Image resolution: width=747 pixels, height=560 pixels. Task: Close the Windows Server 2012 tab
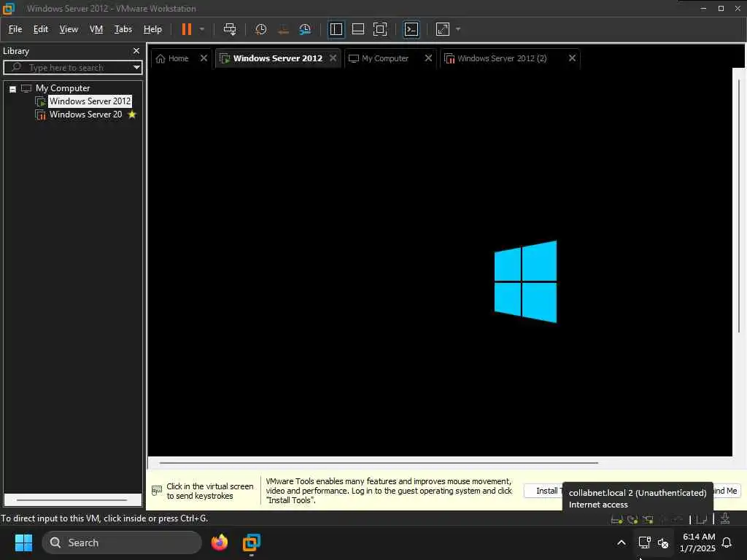coord(333,58)
